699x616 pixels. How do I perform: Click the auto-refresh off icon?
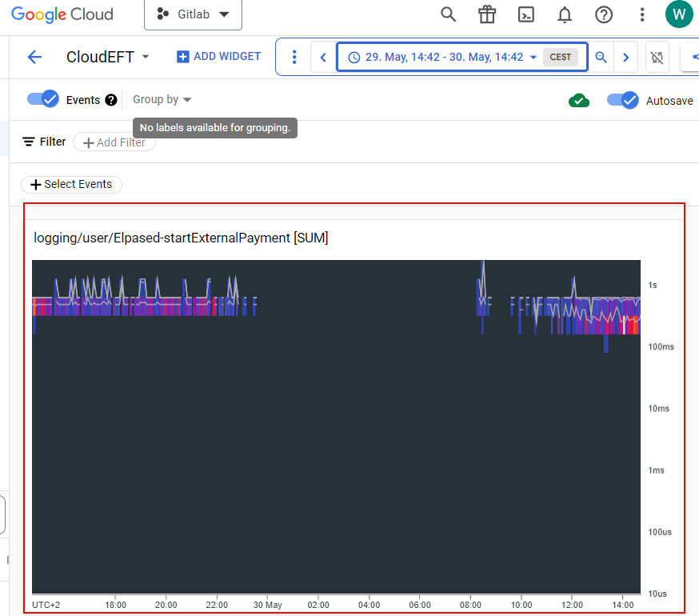(657, 57)
